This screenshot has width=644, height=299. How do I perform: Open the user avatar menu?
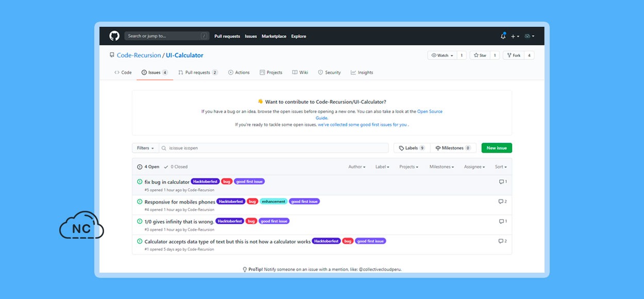coord(529,36)
